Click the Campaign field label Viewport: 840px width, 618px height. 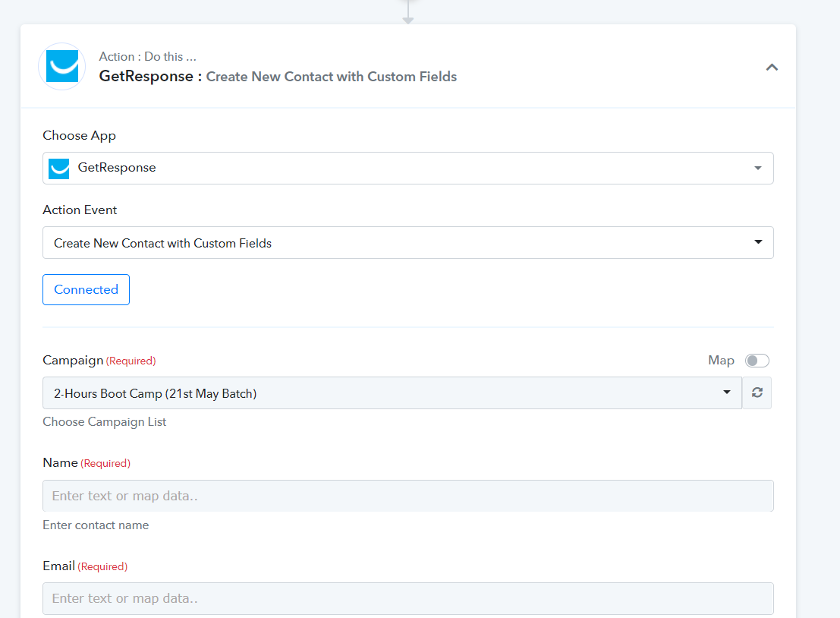pyautogui.click(x=73, y=360)
